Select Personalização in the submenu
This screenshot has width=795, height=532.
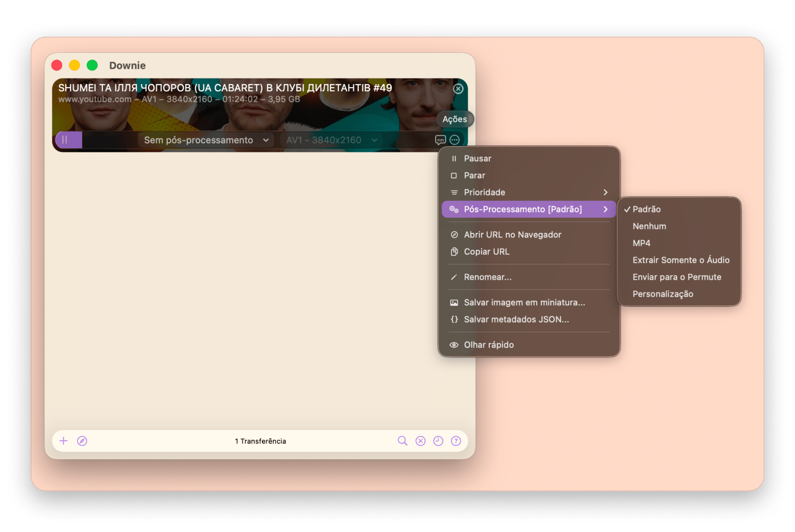tap(679, 294)
